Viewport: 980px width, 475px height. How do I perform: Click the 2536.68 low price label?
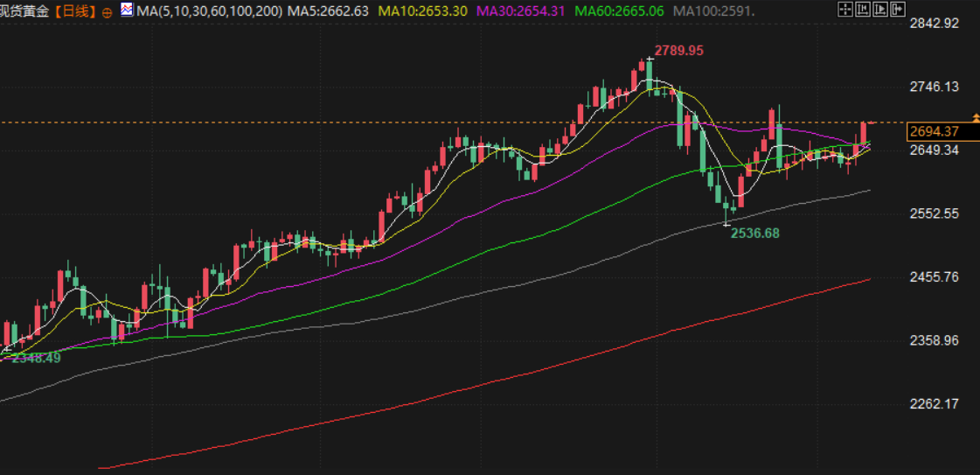[755, 233]
